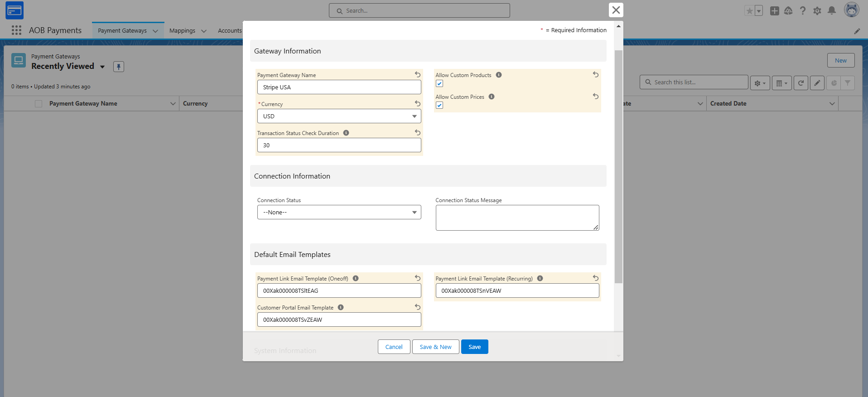Click the inline edit pencil in list toolbar

point(817,83)
